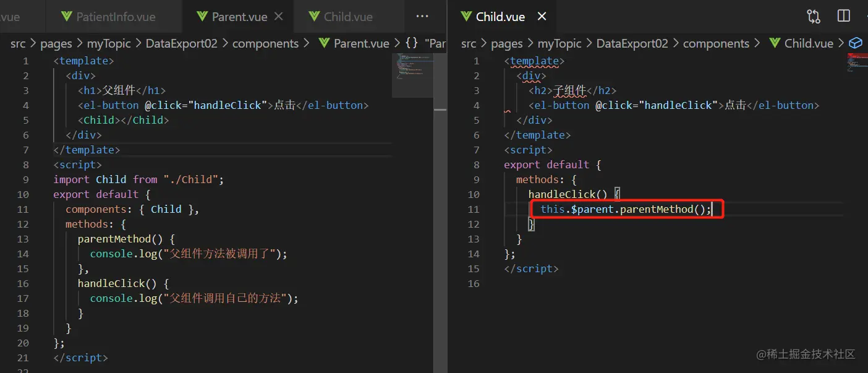
Task: Open components breadcrumb above Parent.vue editor
Action: click(265, 43)
